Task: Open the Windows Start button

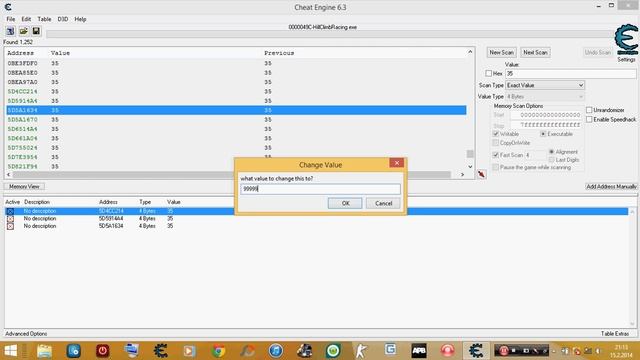Action: click(x=11, y=351)
